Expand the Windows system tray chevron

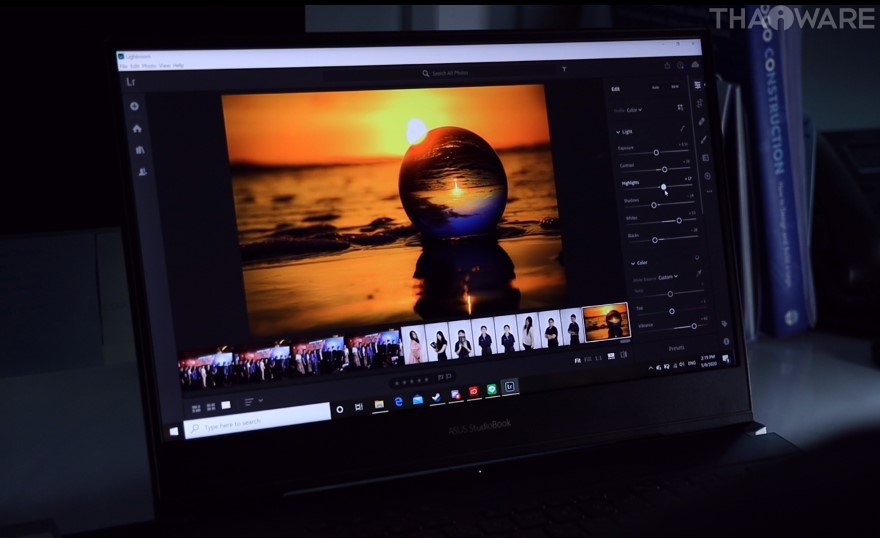coord(650,369)
